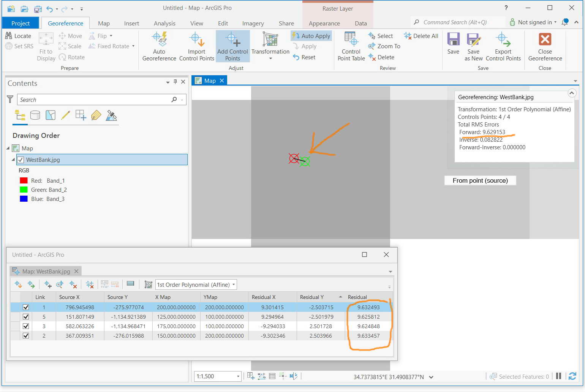Open the Project tab
This screenshot has width=585, height=392.
point(21,23)
